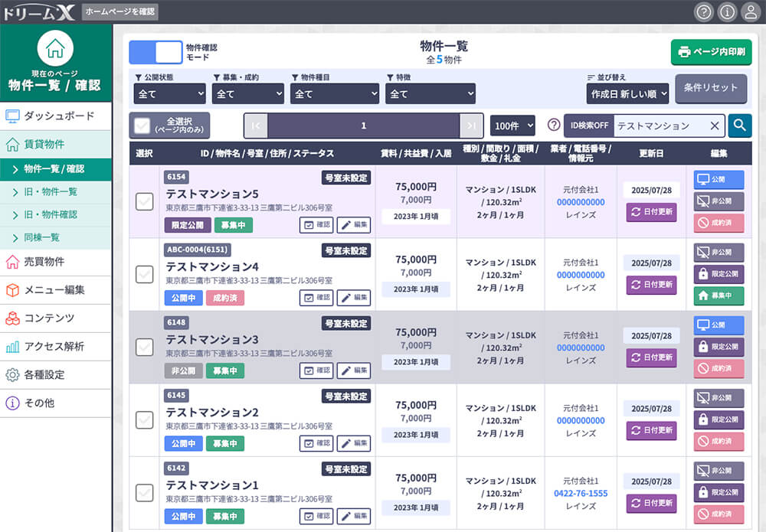Click the user account icon in header
The width and height of the screenshot is (766, 532).
click(x=751, y=11)
